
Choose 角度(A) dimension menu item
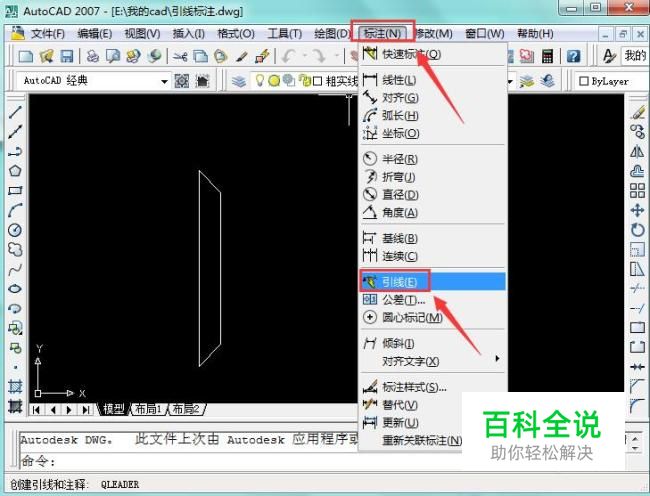pyautogui.click(x=433, y=213)
